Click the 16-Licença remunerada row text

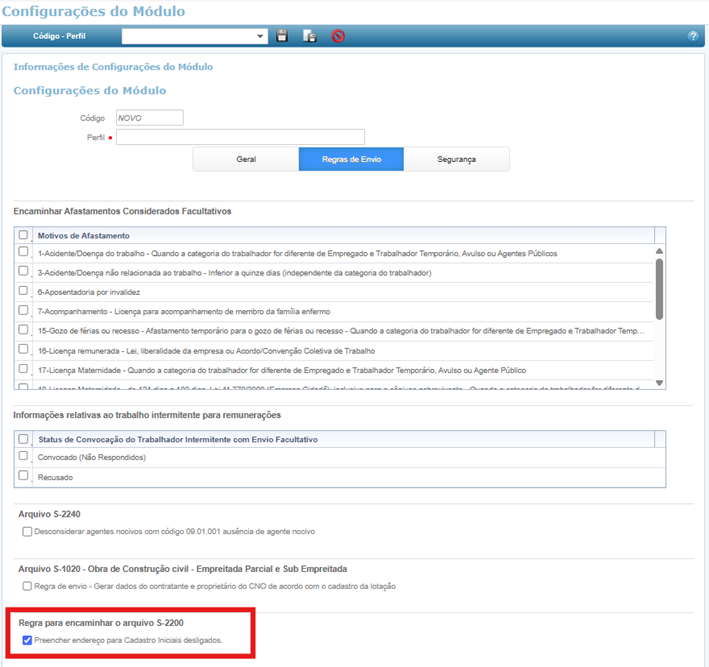(206, 351)
